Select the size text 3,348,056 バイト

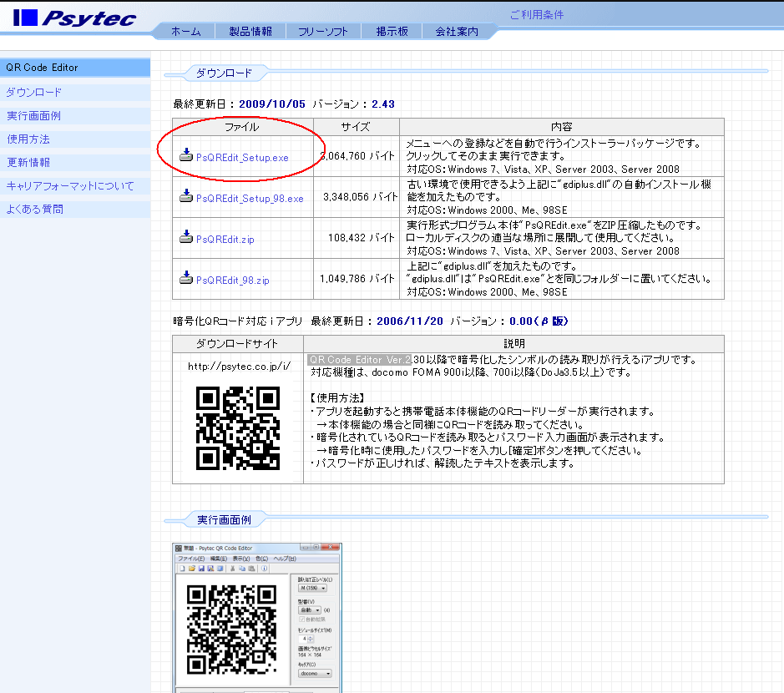pos(360,197)
